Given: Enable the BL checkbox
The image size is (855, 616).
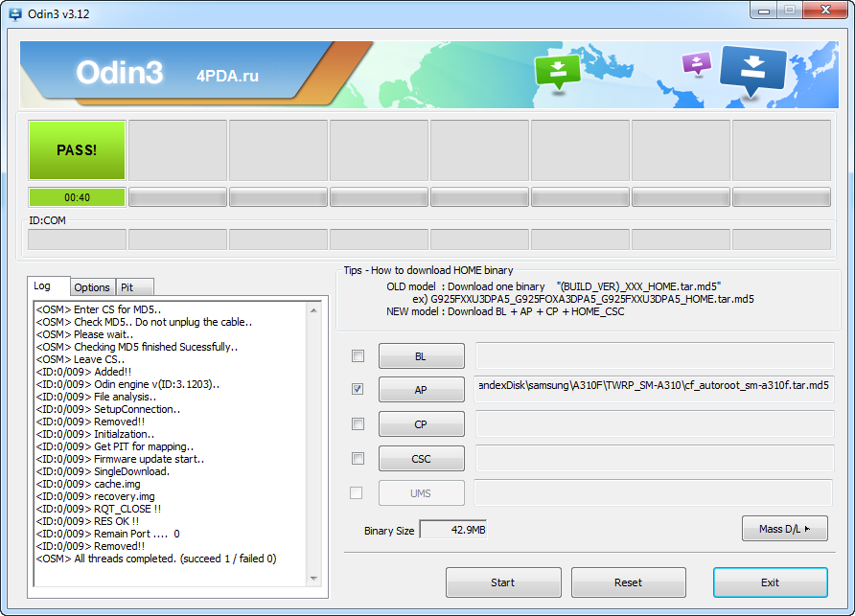Looking at the screenshot, I should [358, 356].
